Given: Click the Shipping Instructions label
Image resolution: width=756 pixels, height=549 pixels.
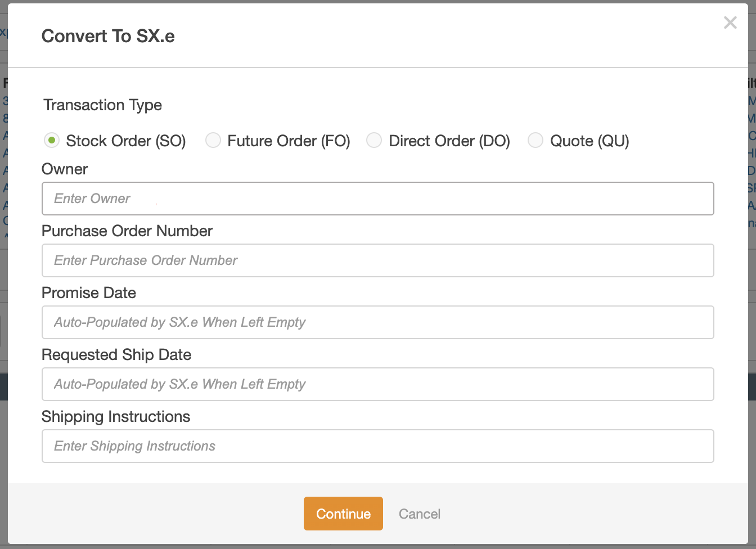Looking at the screenshot, I should 116,417.
